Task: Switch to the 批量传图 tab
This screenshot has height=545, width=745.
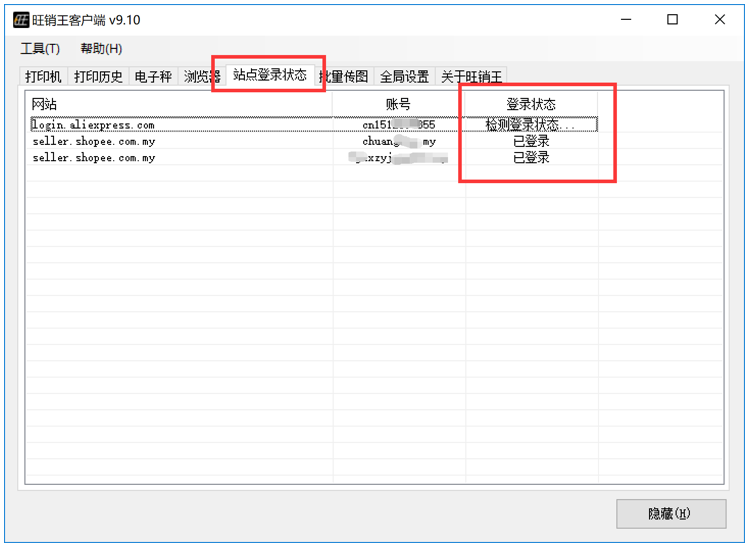Action: pyautogui.click(x=344, y=76)
